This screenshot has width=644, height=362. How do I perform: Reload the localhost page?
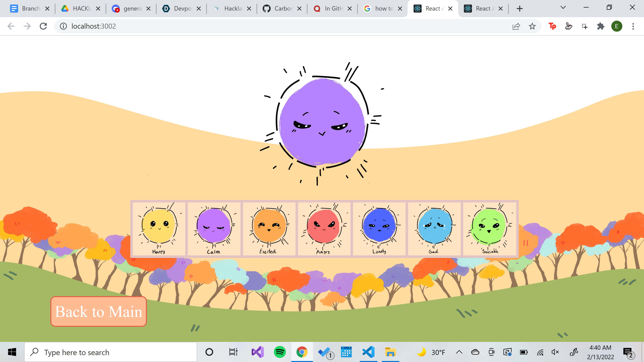pos(43,26)
